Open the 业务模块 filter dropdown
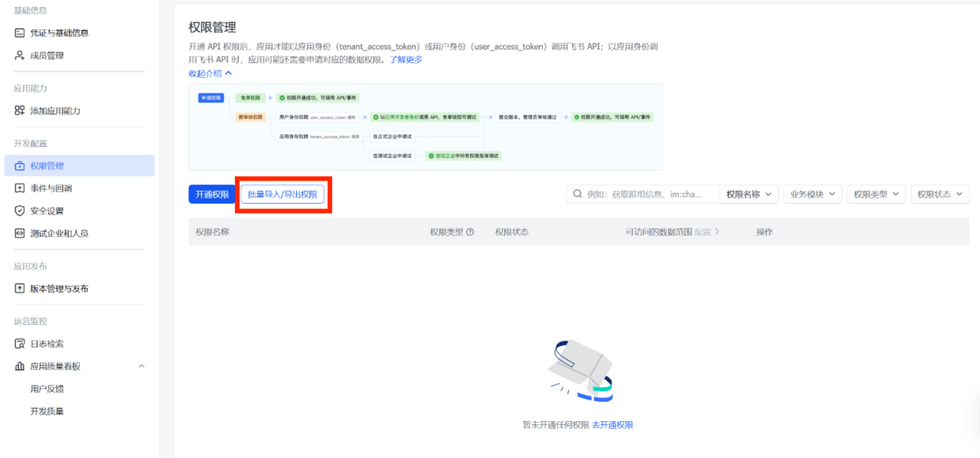This screenshot has width=980, height=458. 812,195
